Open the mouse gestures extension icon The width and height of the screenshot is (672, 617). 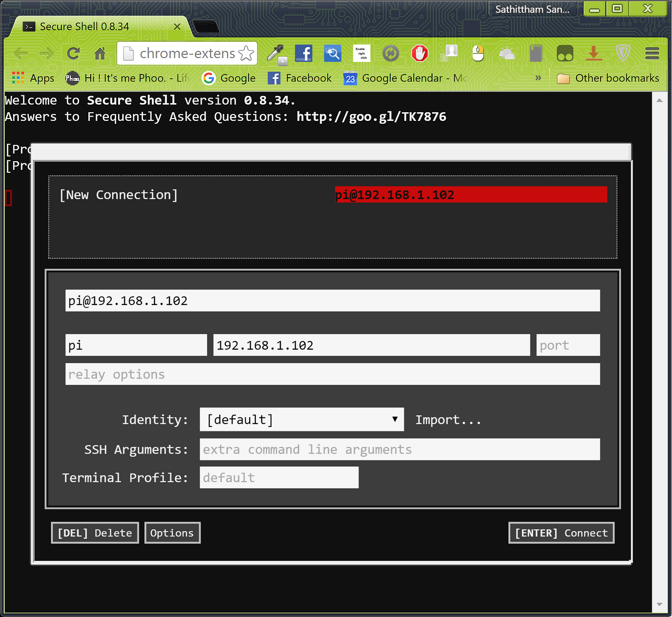tap(478, 53)
